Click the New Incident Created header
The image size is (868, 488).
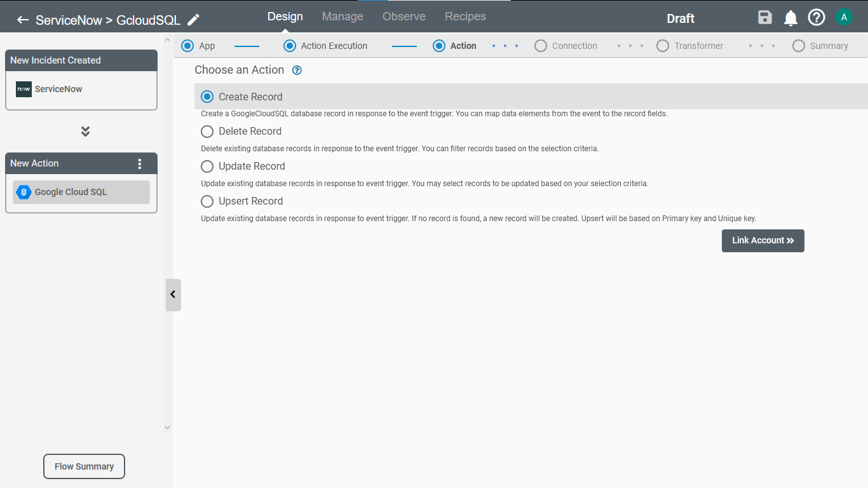click(x=81, y=60)
